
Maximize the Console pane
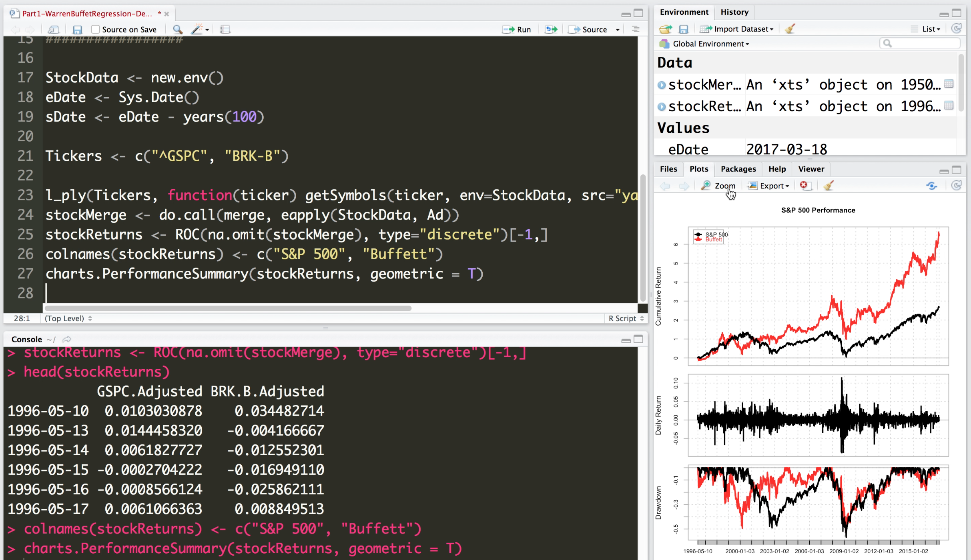click(x=638, y=339)
